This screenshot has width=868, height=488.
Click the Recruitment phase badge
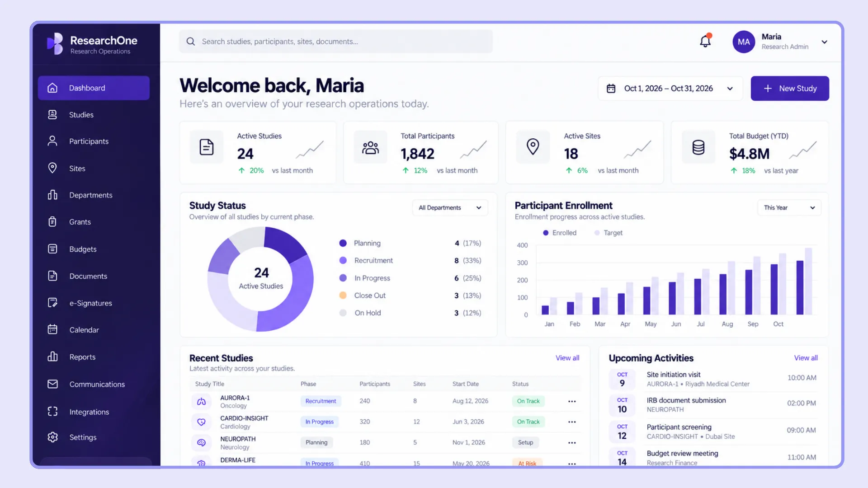click(321, 401)
